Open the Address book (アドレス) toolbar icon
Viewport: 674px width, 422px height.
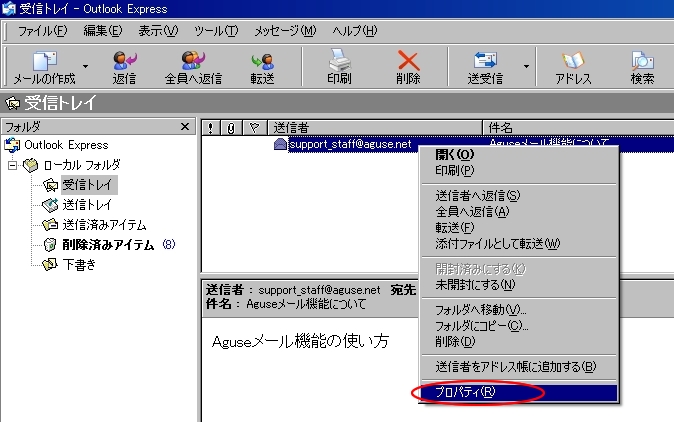tap(573, 61)
